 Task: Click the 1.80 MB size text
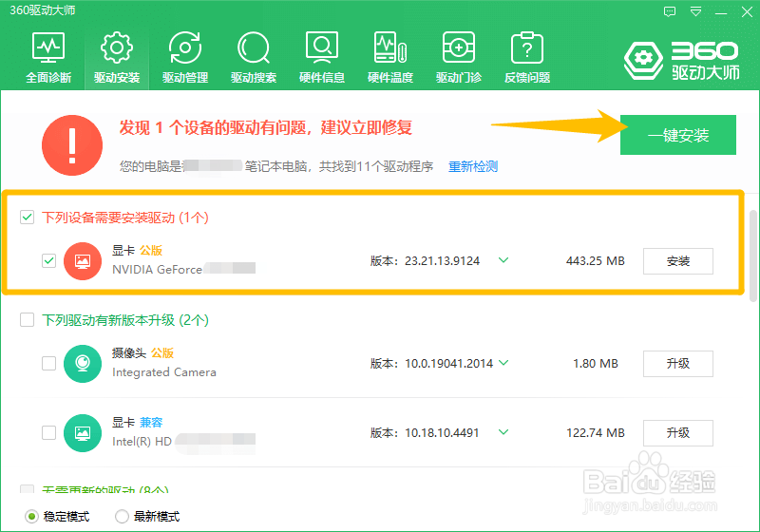coord(596,364)
